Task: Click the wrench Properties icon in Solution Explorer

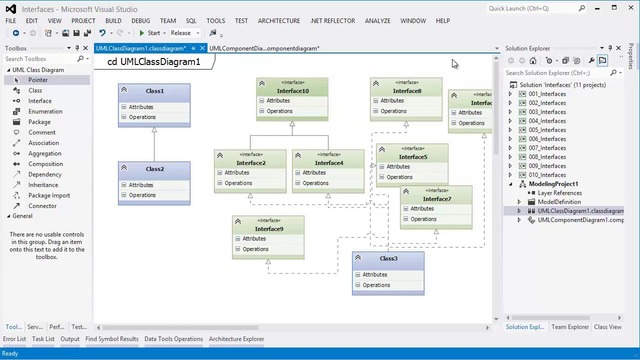Action: coord(591,61)
